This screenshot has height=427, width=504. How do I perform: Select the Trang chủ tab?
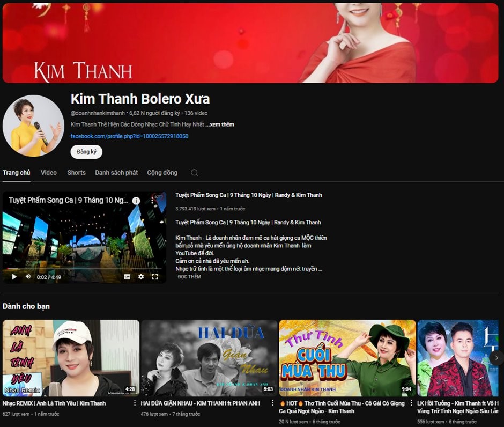click(x=17, y=173)
